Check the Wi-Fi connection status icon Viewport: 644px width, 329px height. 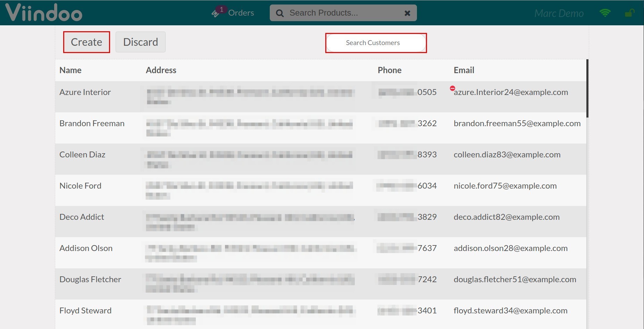(x=605, y=13)
